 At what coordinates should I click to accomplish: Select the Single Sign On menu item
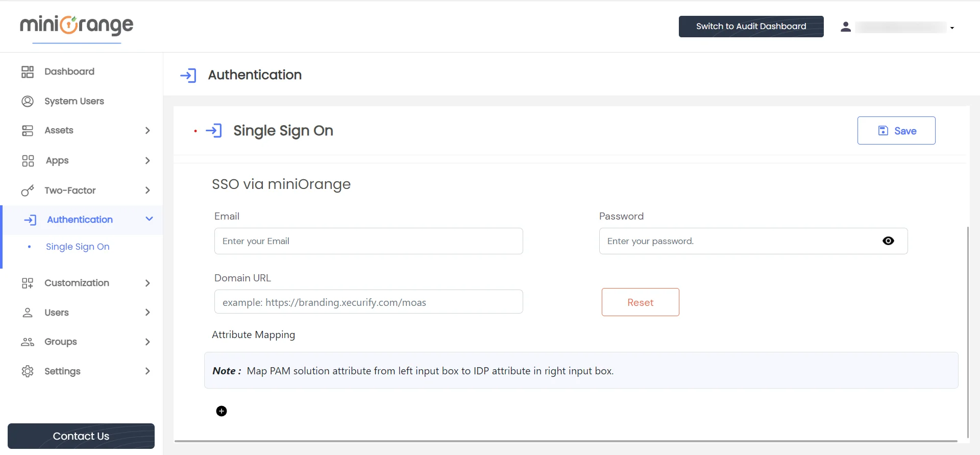point(78,247)
